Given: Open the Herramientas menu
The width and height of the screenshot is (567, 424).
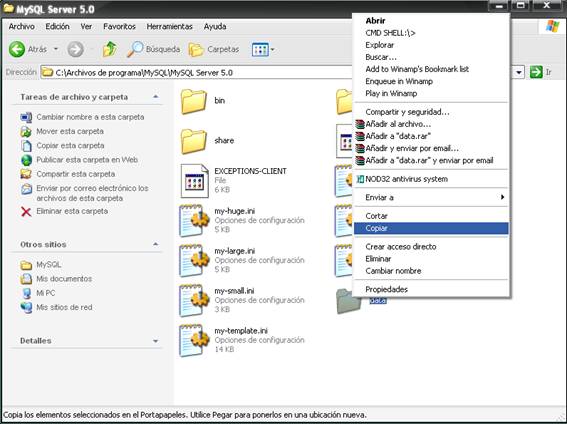Looking at the screenshot, I should click(x=169, y=26).
